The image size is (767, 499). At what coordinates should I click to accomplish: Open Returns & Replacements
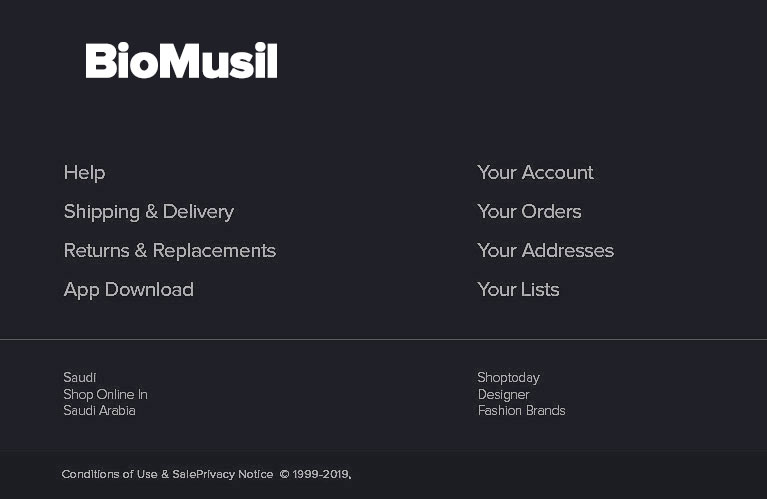[x=169, y=251]
